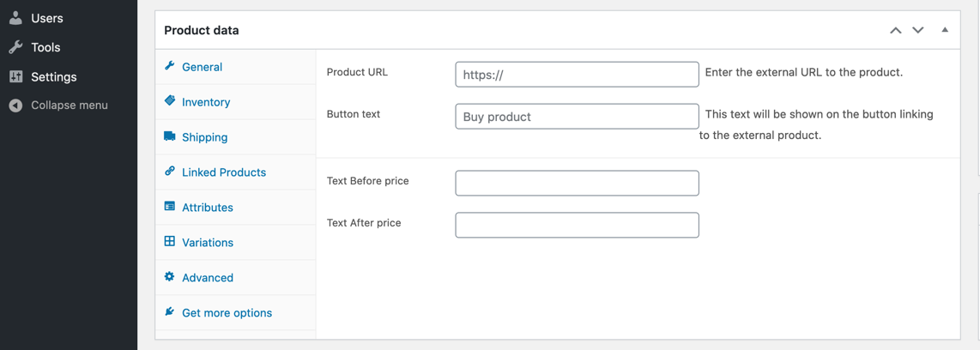
Task: Click the Get more options plug icon
Action: [169, 311]
